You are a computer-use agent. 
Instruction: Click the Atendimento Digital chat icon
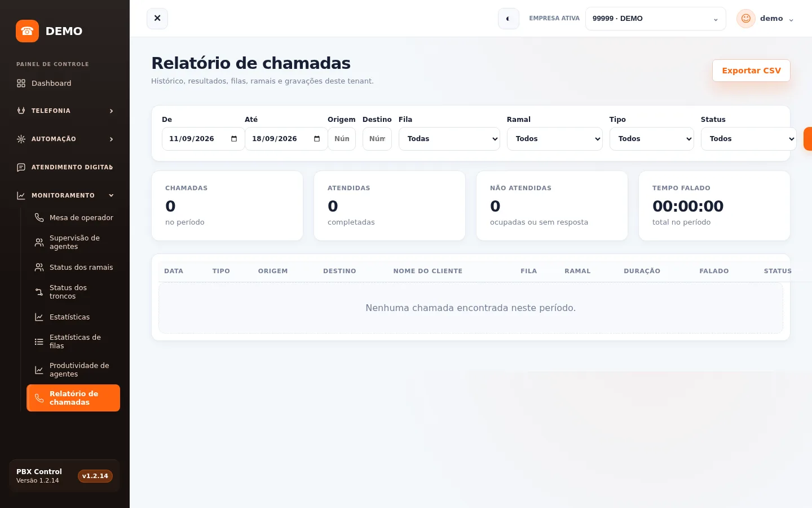[x=21, y=167]
